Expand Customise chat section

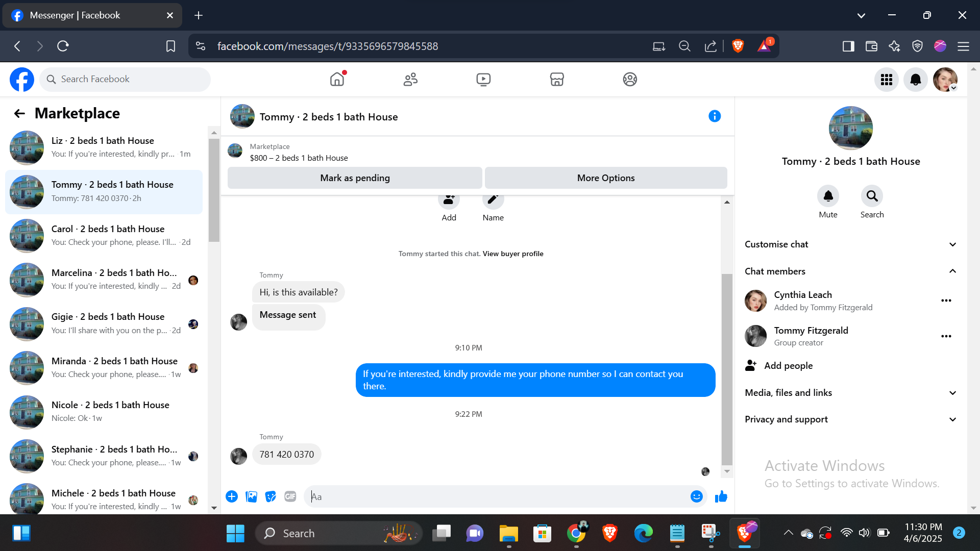(x=850, y=244)
